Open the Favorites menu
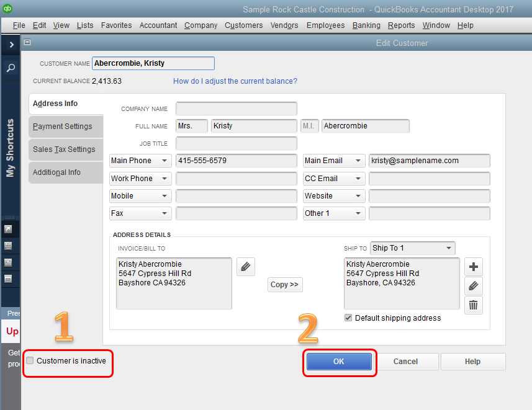532x410 pixels. (x=116, y=25)
